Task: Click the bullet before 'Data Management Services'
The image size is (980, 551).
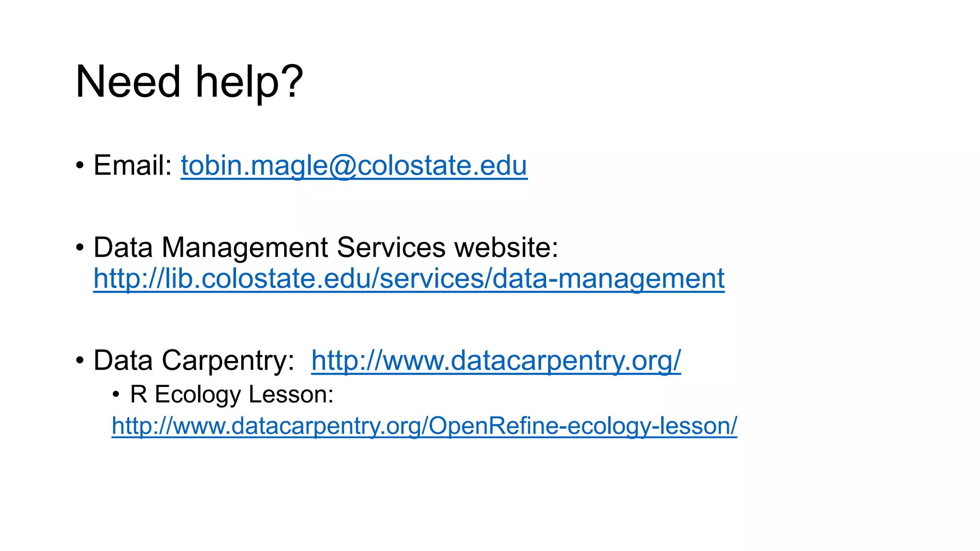Action: 80,248
